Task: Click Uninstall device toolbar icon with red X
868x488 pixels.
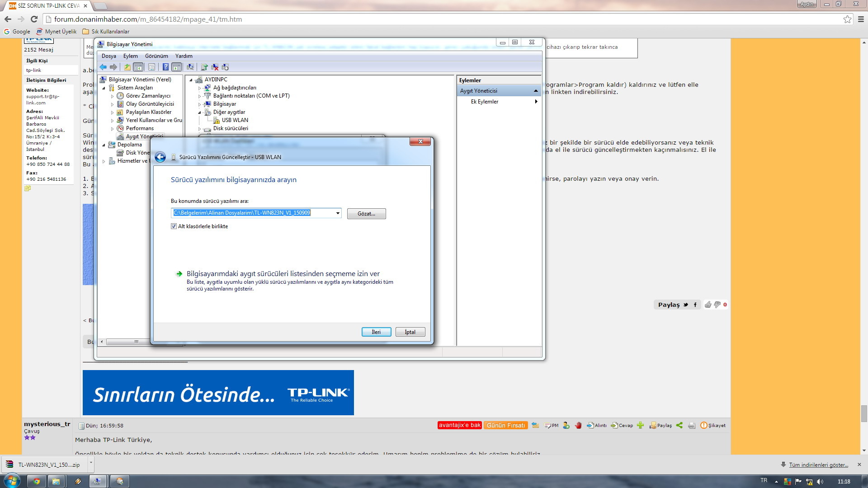Action: coord(215,67)
